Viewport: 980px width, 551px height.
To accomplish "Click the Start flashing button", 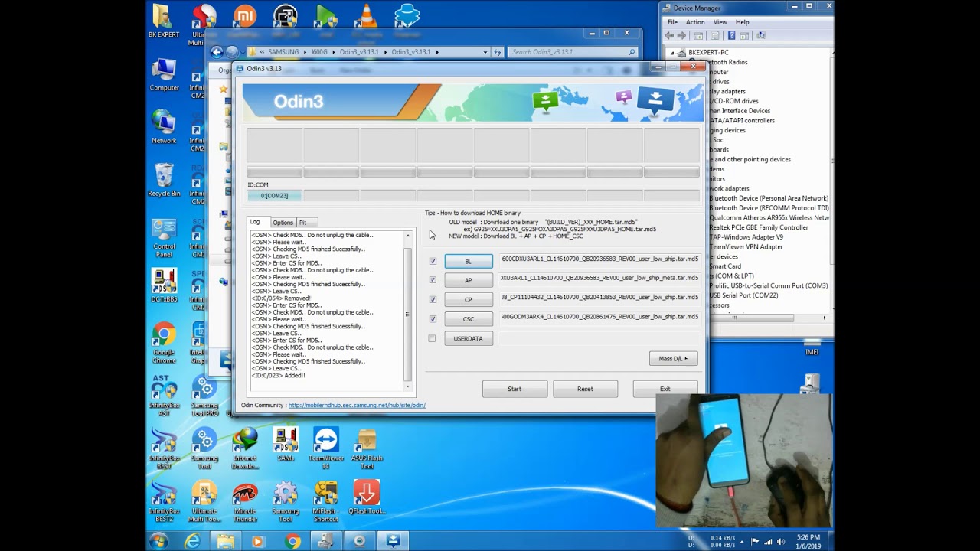I will point(514,389).
